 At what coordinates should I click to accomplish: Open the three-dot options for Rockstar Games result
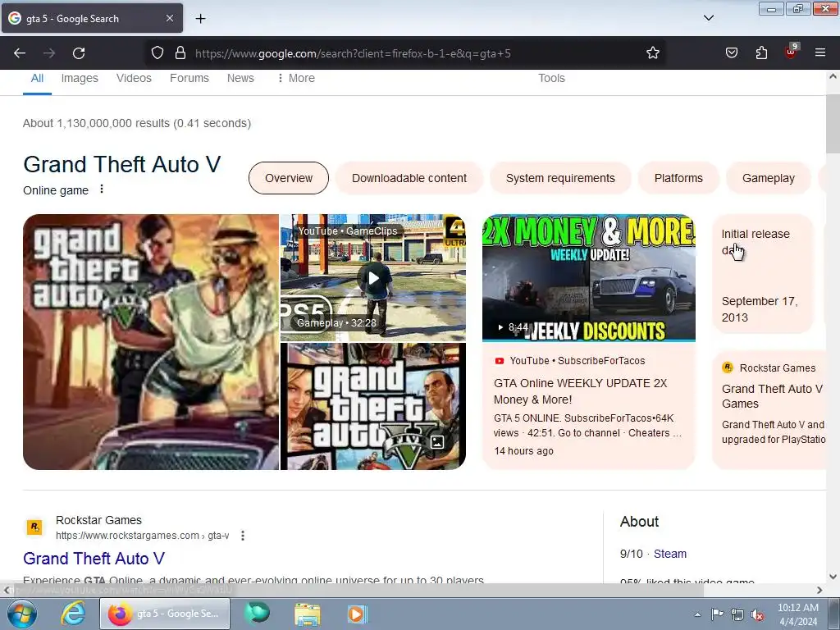click(243, 535)
